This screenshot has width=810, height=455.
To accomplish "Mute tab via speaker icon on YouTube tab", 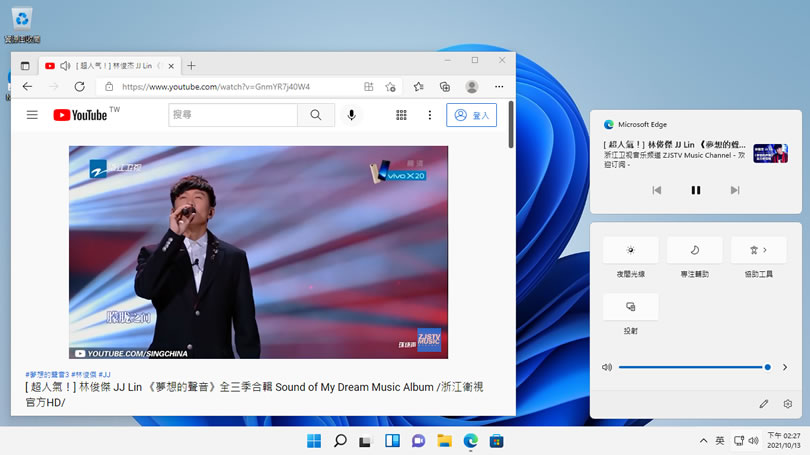I will [x=65, y=66].
